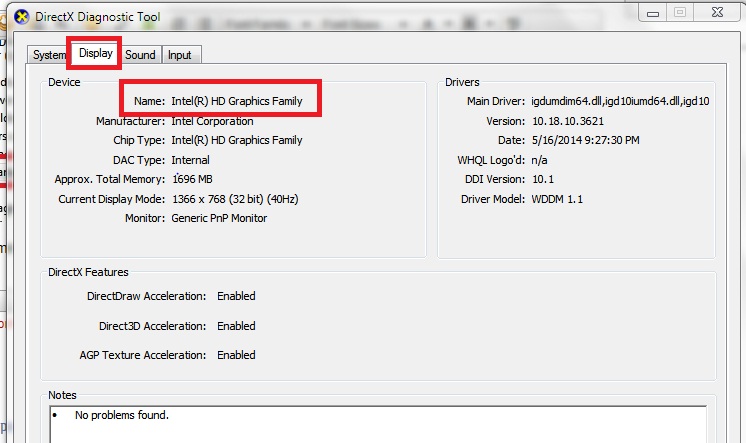Select the Manufacturer value Intel Corporation
Screen dimensions: 746x443
point(212,121)
